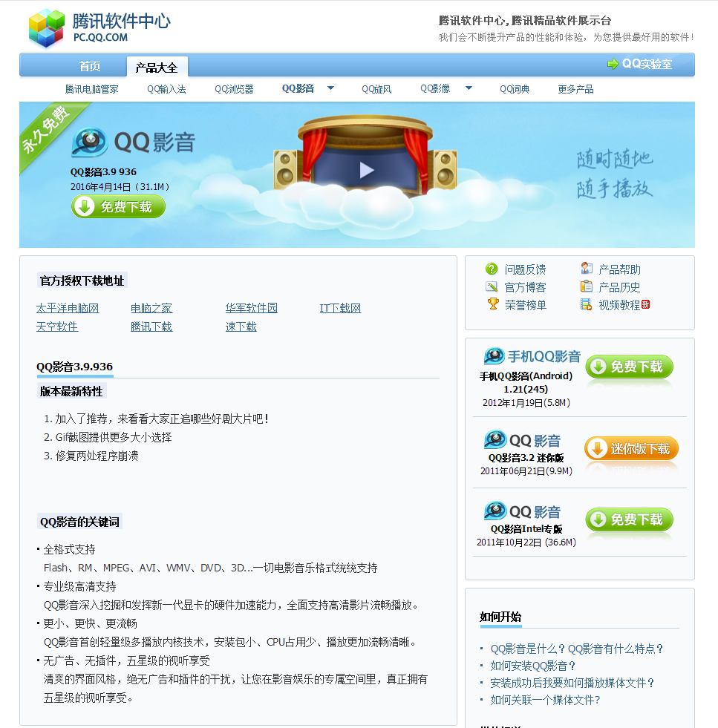Switch to the 首页 tab

point(90,66)
